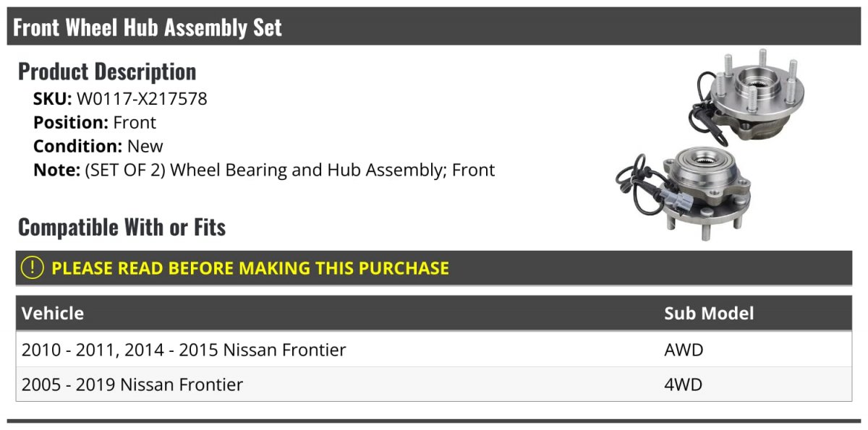Click the SKU label
This screenshot has width=868, height=430.
pos(53,98)
